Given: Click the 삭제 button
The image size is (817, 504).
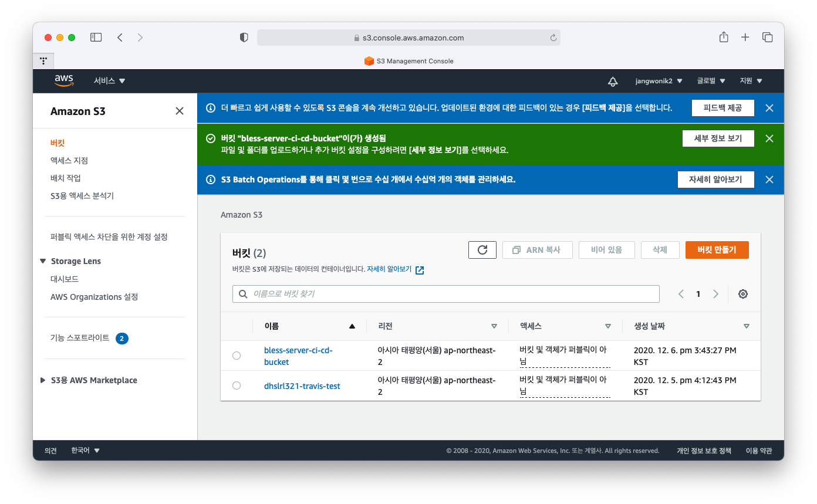Looking at the screenshot, I should coord(660,250).
